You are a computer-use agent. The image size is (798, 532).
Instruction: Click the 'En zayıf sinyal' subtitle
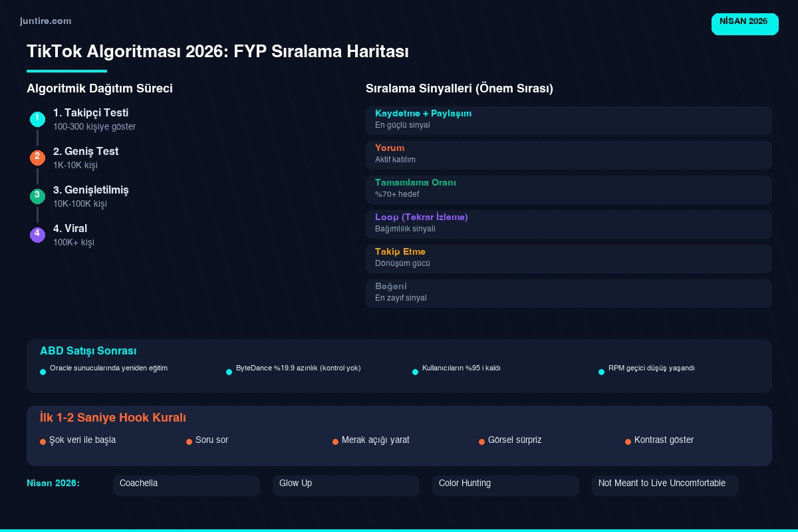click(x=401, y=298)
